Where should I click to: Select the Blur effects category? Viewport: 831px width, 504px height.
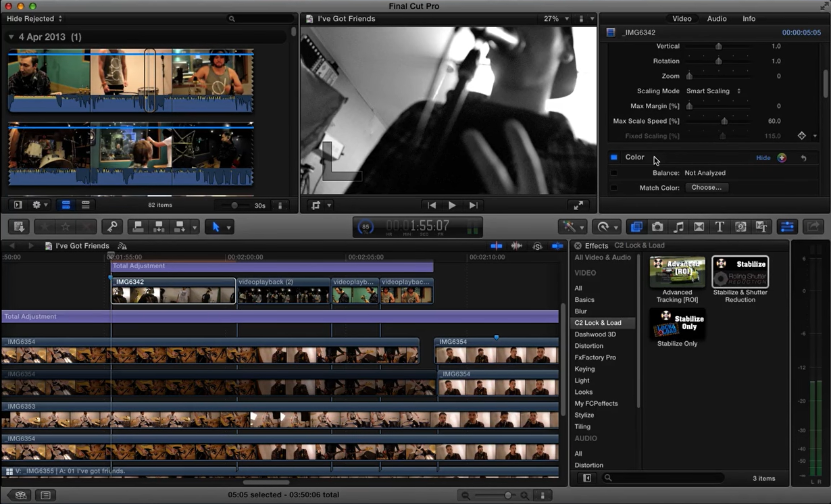(x=581, y=311)
